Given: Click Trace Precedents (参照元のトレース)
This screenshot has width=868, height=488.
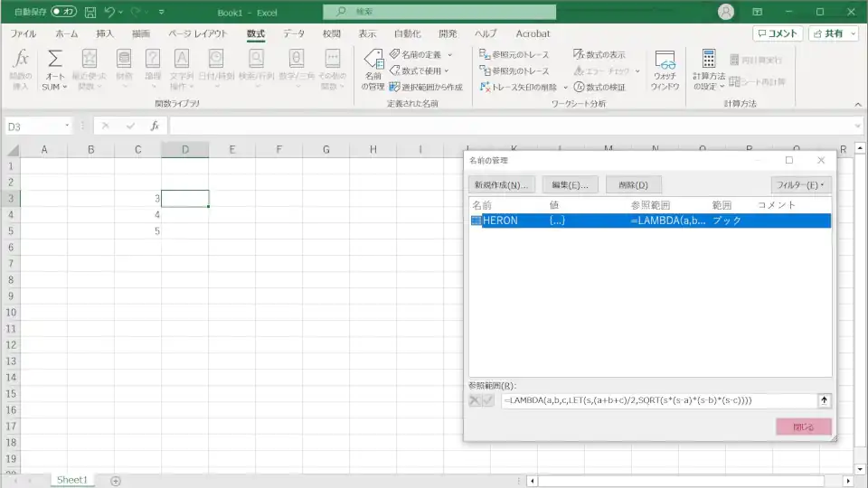Looking at the screenshot, I should pos(514,54).
